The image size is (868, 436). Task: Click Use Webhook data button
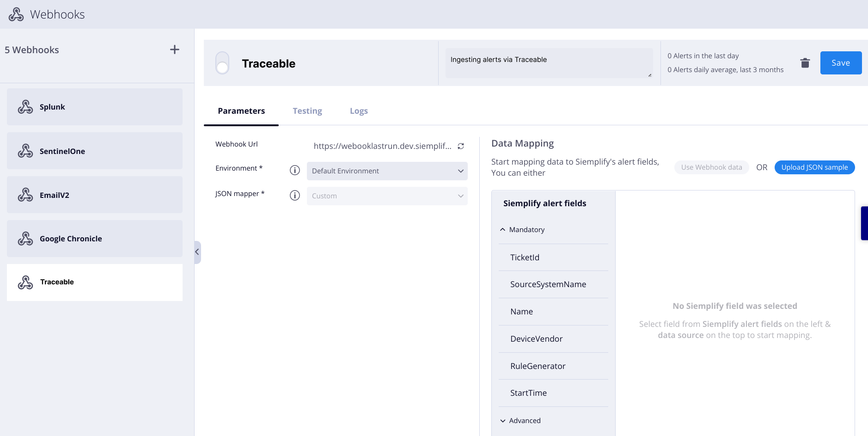click(x=712, y=167)
